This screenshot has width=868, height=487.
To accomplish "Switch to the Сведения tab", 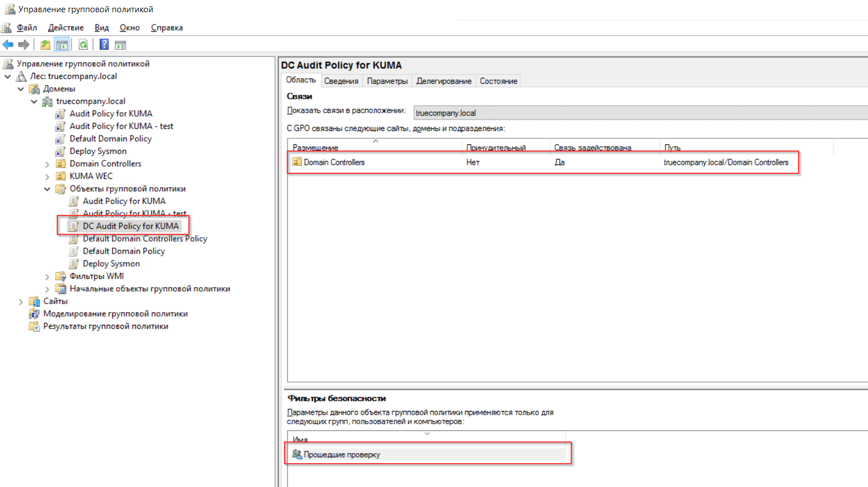I will (x=341, y=81).
